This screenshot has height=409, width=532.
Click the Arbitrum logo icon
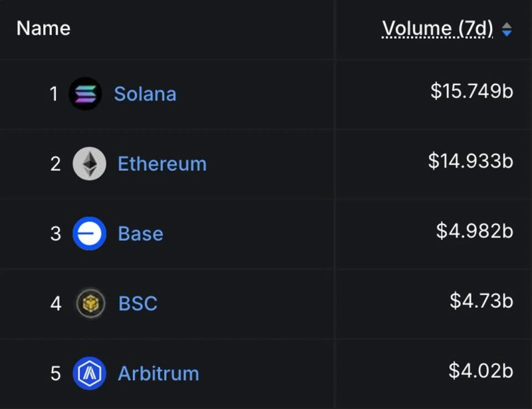pyautogui.click(x=89, y=373)
